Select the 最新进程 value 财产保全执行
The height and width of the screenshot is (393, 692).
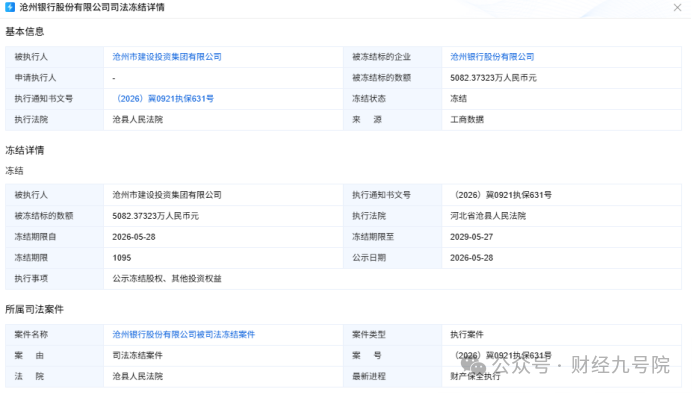(475, 377)
